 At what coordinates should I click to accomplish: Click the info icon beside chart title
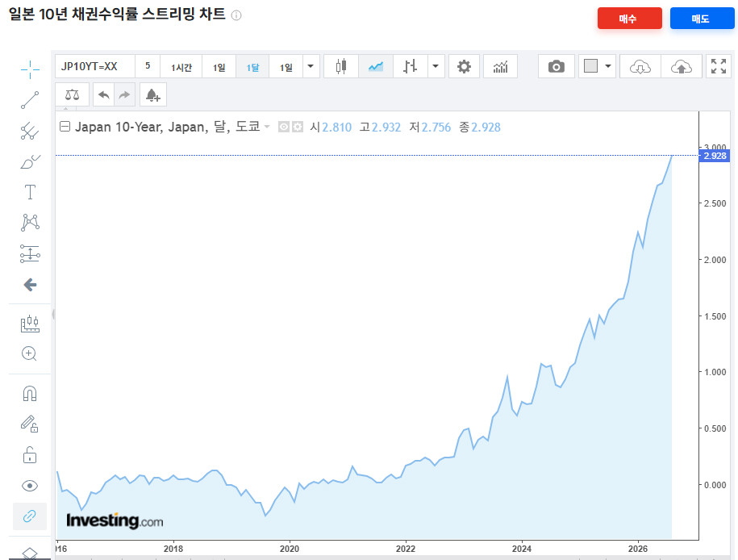pyautogui.click(x=237, y=15)
